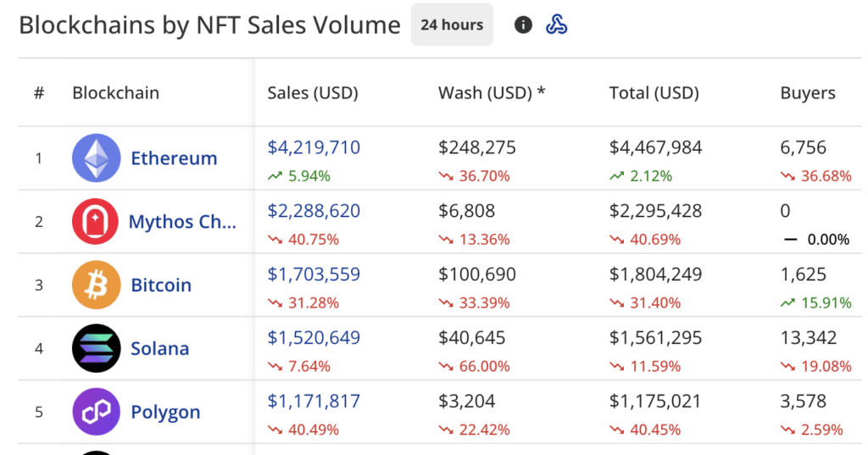Sort by the Buyers column header

tap(808, 93)
